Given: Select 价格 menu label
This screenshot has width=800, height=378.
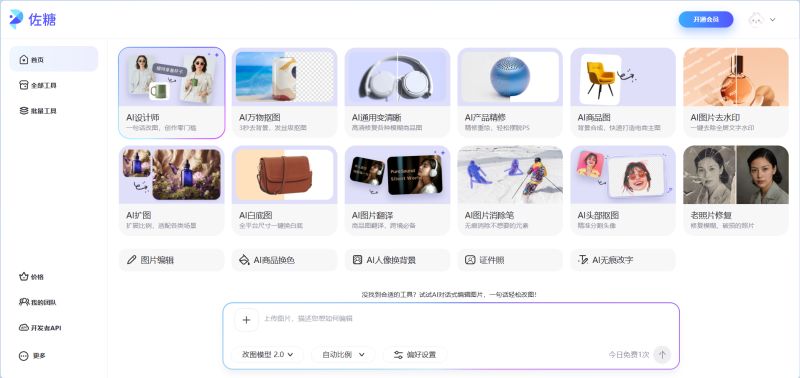Looking at the screenshot, I should pyautogui.click(x=37, y=277).
